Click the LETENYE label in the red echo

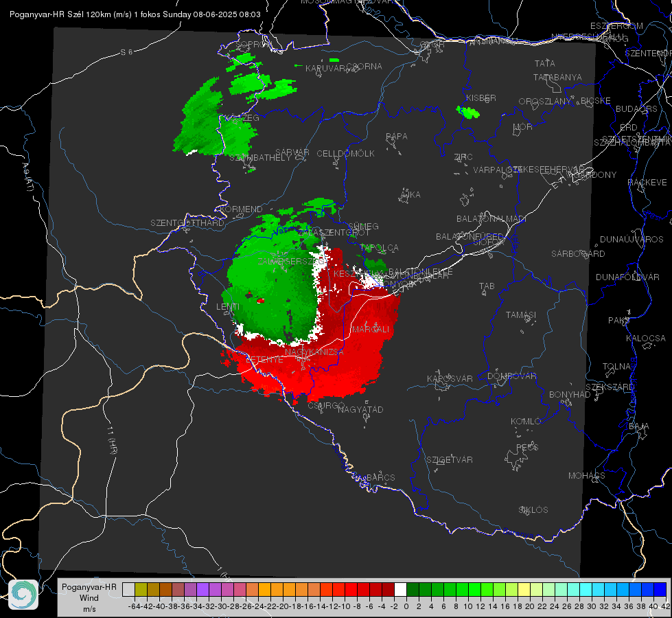click(x=264, y=359)
